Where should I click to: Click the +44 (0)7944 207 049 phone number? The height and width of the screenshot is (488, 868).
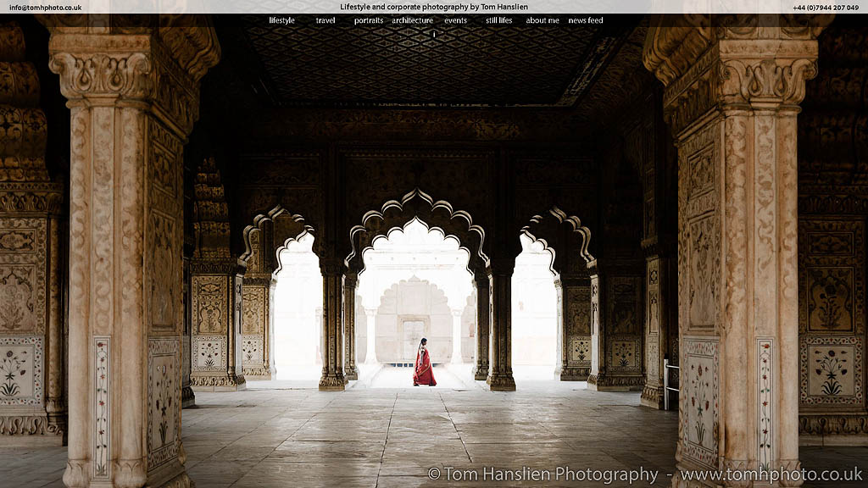826,8
